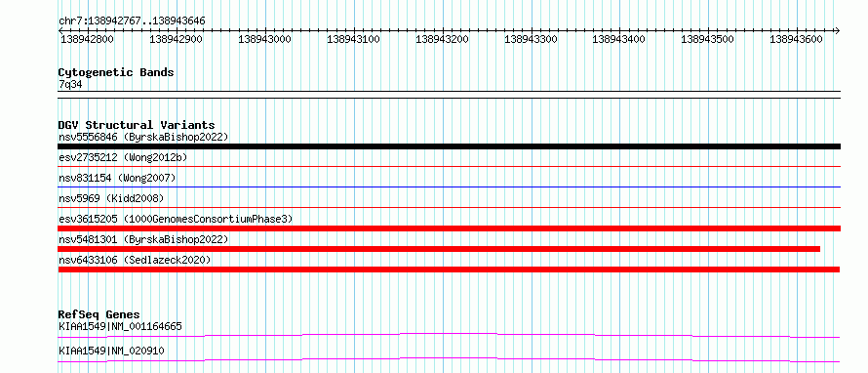Open variant esv3615205 (1000GenomesConsortiumPhase3) label
The image size is (868, 373).
pos(176,219)
